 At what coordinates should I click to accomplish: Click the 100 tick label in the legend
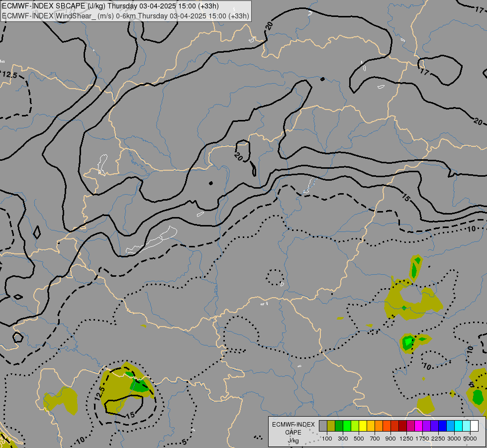coord(327,439)
